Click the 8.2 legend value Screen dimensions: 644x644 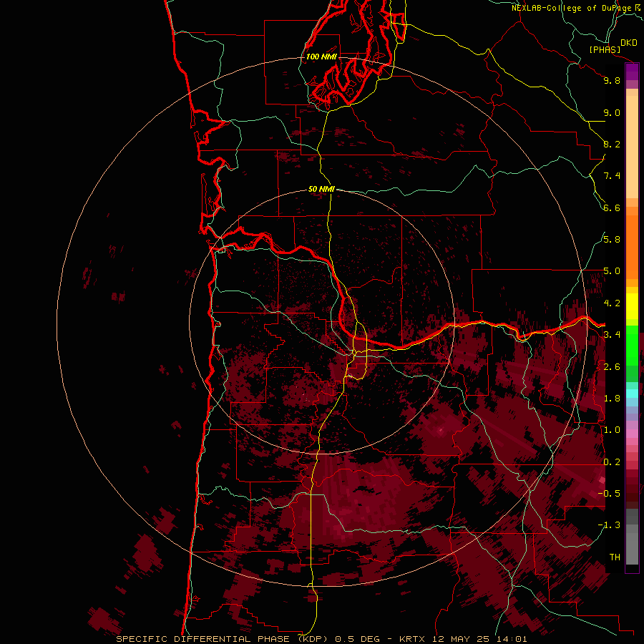pos(612,145)
